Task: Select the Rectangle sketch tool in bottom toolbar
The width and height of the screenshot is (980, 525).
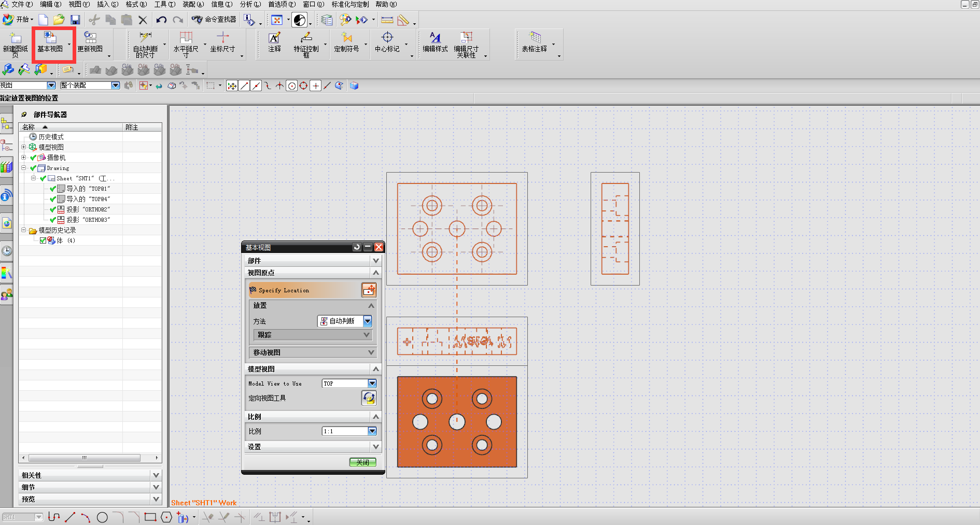Action: click(150, 517)
